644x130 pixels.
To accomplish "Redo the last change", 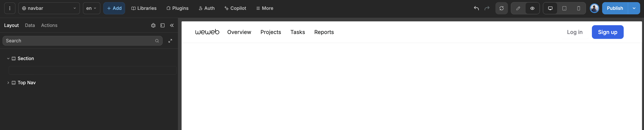I will [x=487, y=8].
